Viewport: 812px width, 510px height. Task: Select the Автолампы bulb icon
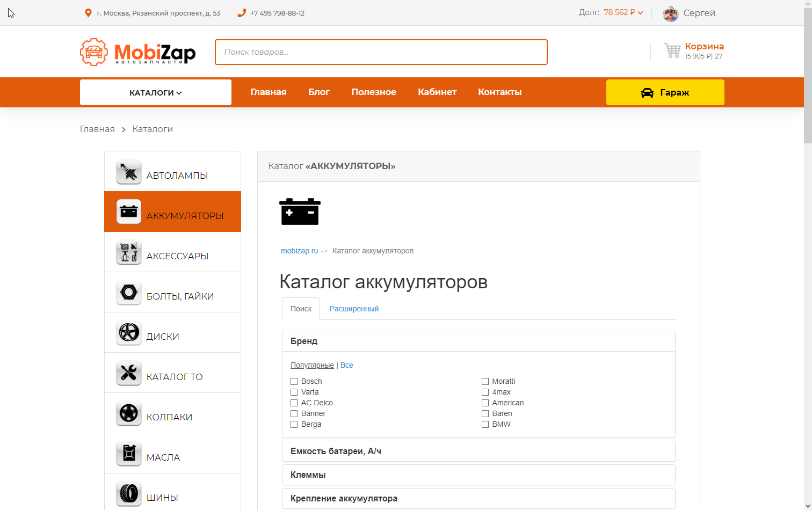(x=129, y=172)
